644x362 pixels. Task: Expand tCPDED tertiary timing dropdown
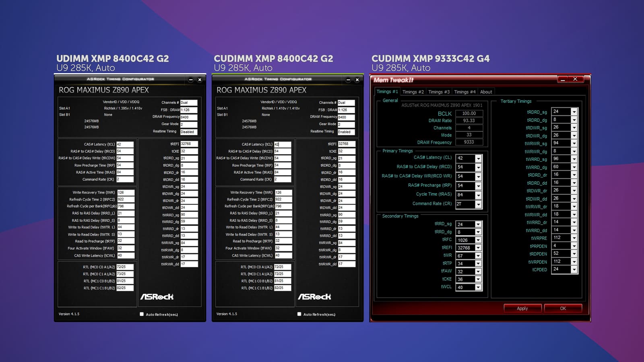click(x=574, y=269)
